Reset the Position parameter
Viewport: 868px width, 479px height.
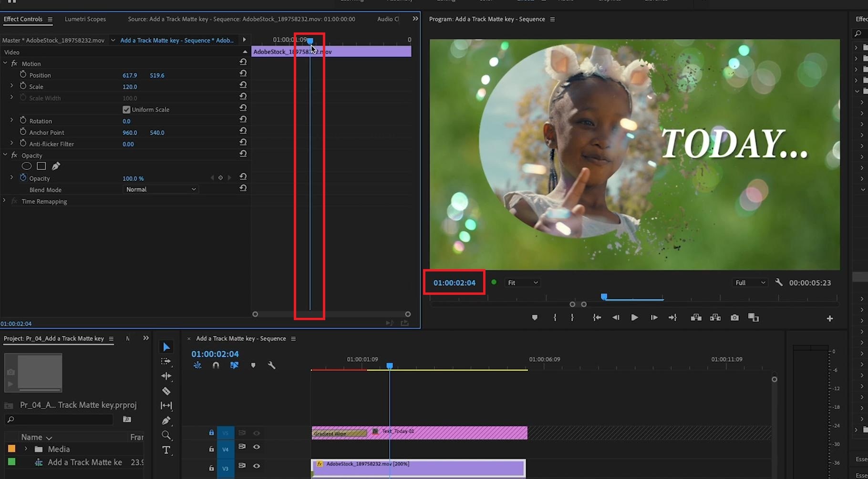coord(243,73)
